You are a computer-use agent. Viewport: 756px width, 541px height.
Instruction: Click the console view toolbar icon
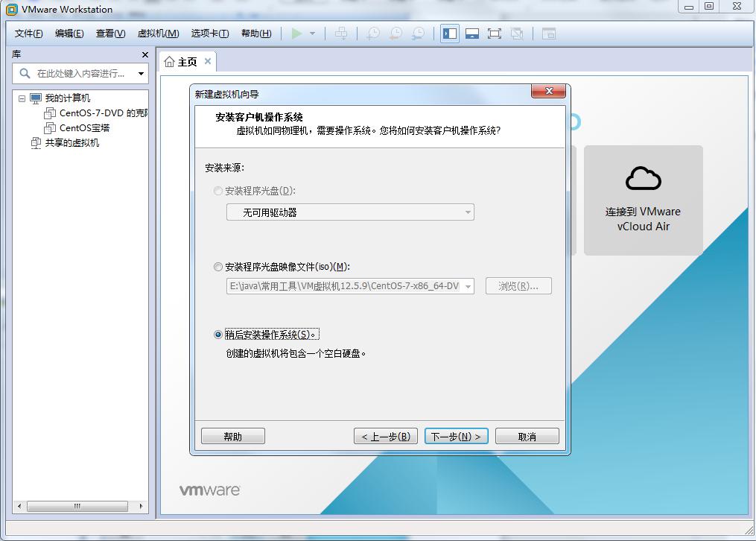pyautogui.click(x=549, y=34)
